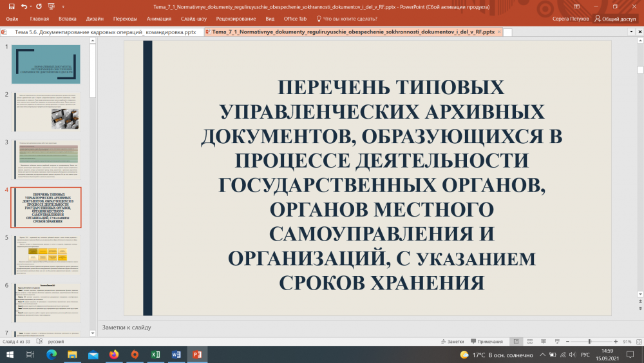Expand hidden system tray icons chevron
The height and width of the screenshot is (363, 644).
[542, 355]
